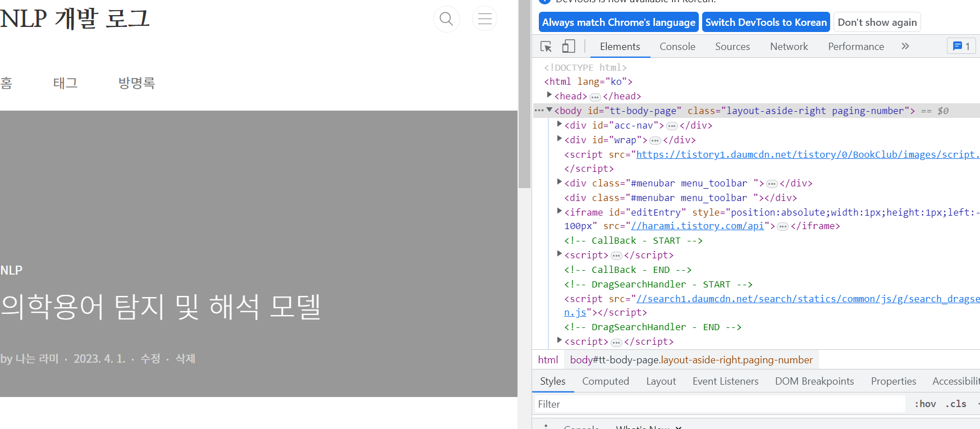The height and width of the screenshot is (429, 980).
Task: Activate the inspect element picker icon
Action: pos(546,47)
